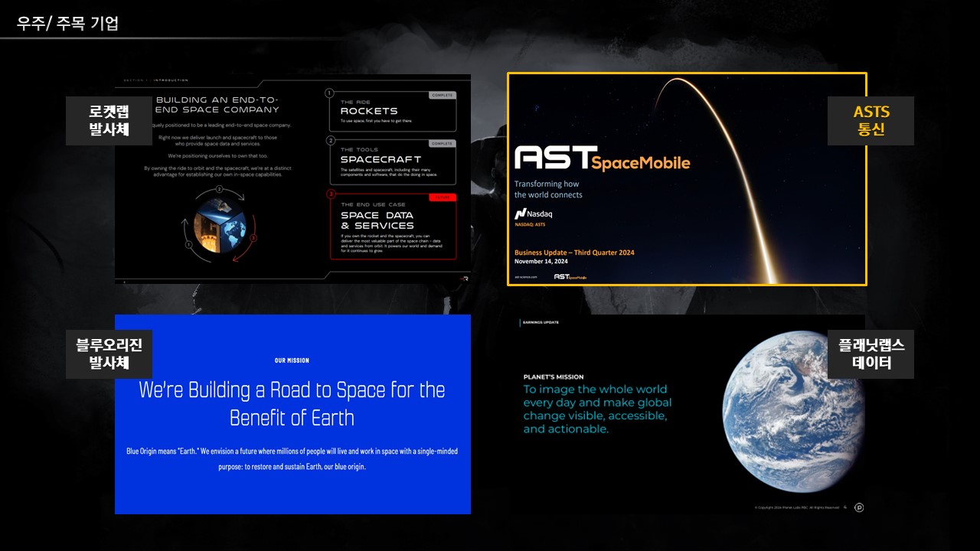This screenshot has width=980, height=551.
Task: Select the yellow ASTS 통신 label
Action: (x=871, y=120)
